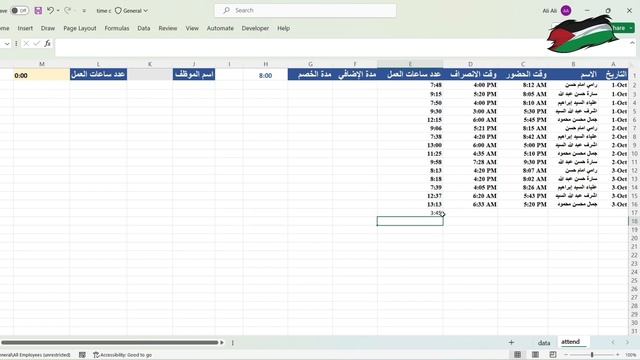The height and width of the screenshot is (360, 640).
Task: Open the Undo history dropdown arrow
Action: (58, 11)
